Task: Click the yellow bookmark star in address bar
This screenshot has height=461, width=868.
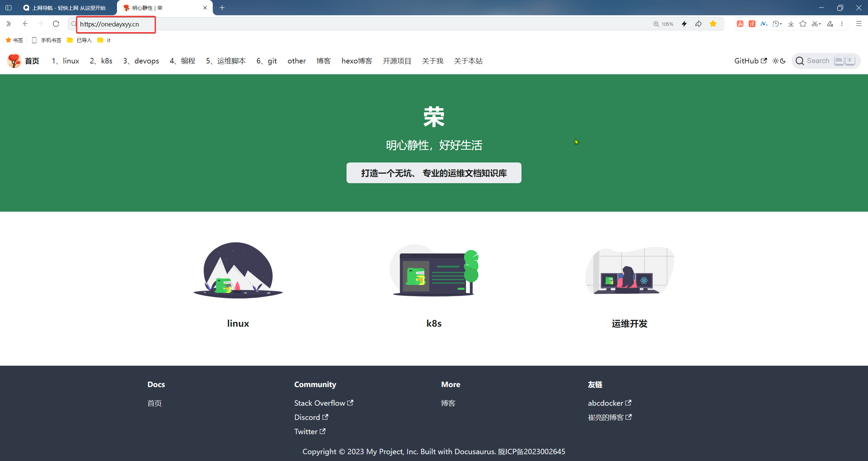Action: tap(713, 24)
